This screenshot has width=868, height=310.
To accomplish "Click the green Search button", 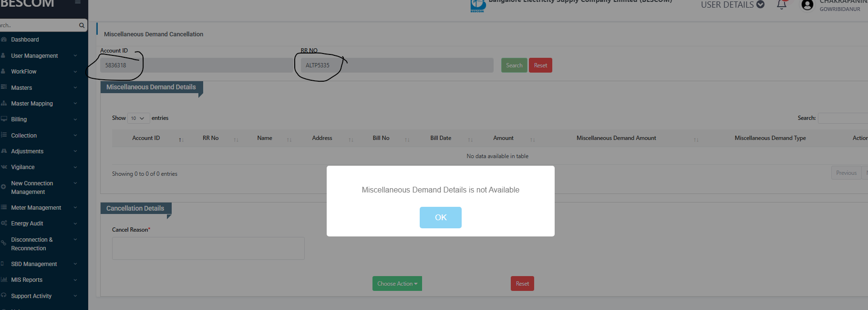I will tap(514, 65).
